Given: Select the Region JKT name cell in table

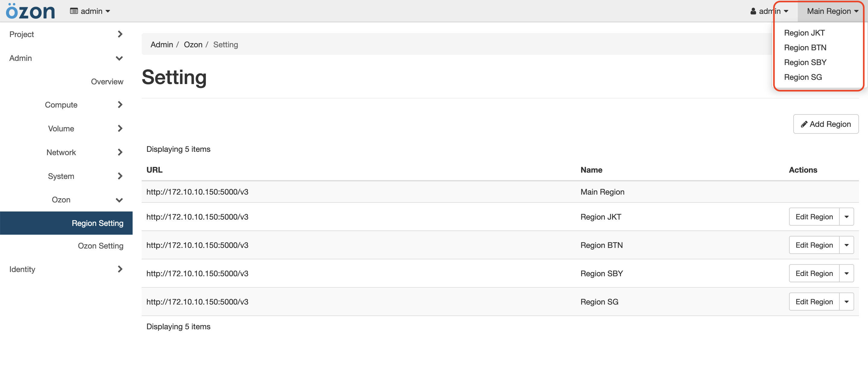Looking at the screenshot, I should (x=600, y=217).
